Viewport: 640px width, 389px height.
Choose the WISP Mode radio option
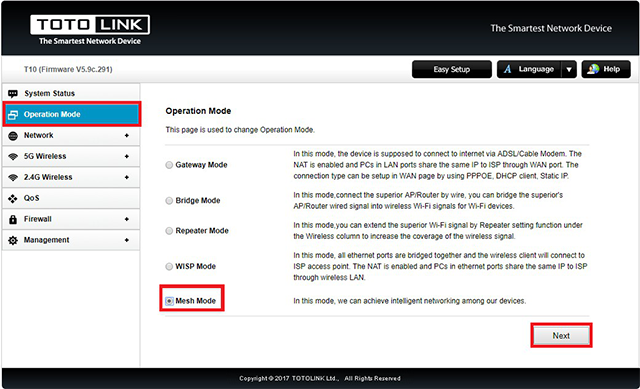[x=169, y=267]
